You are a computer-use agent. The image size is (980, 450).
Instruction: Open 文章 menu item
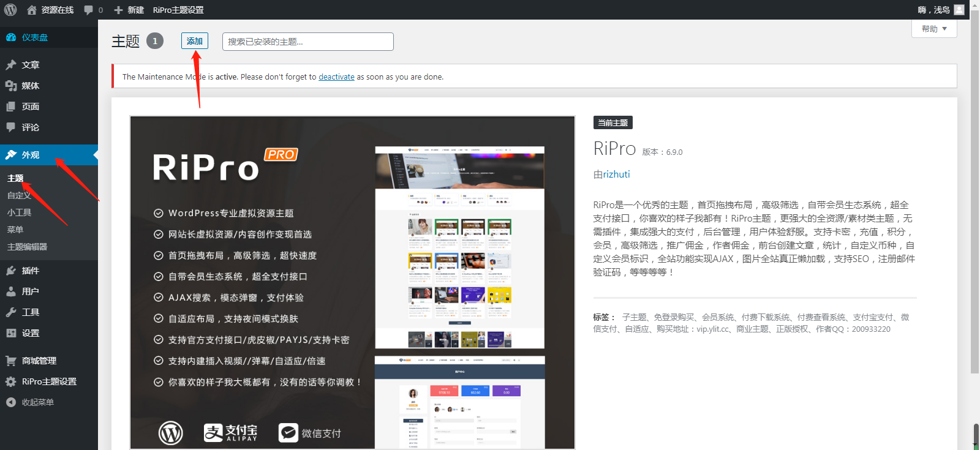point(49,65)
